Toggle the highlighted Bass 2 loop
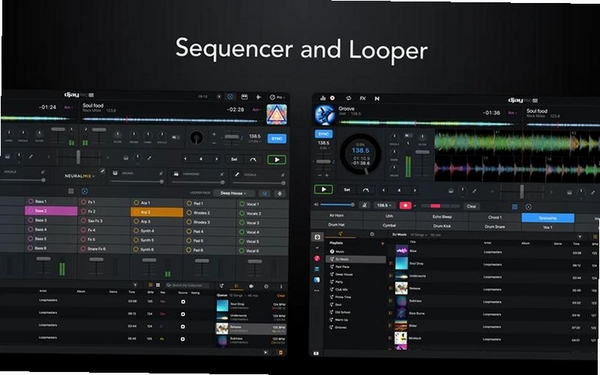This screenshot has height=375, width=600. (x=51, y=210)
